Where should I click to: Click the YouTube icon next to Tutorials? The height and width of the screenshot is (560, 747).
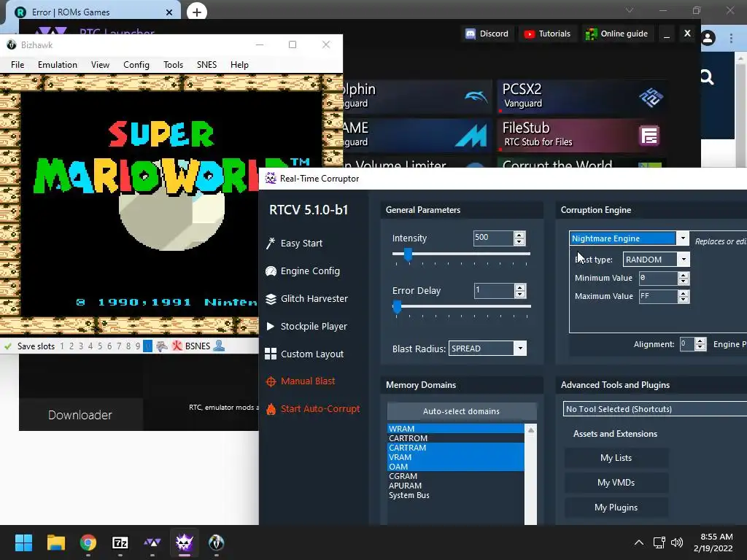pyautogui.click(x=529, y=34)
